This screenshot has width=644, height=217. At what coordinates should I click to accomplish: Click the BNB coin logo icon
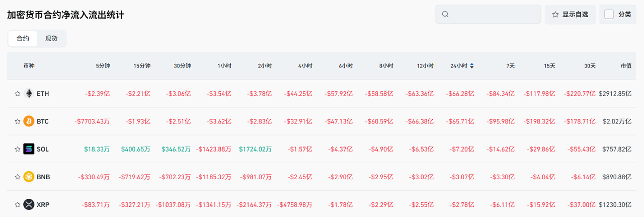[29, 177]
